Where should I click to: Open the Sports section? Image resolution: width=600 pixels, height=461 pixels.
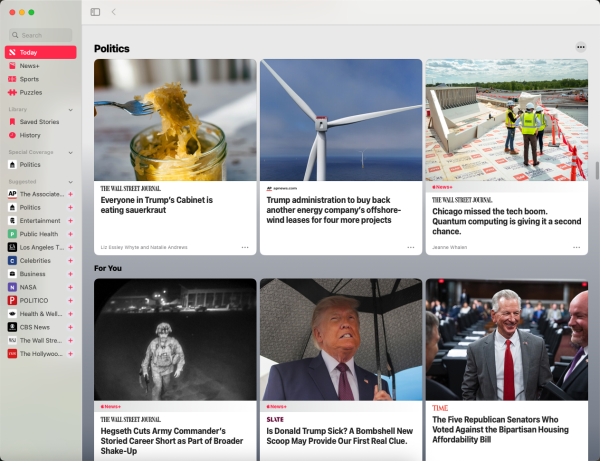pyautogui.click(x=41, y=79)
